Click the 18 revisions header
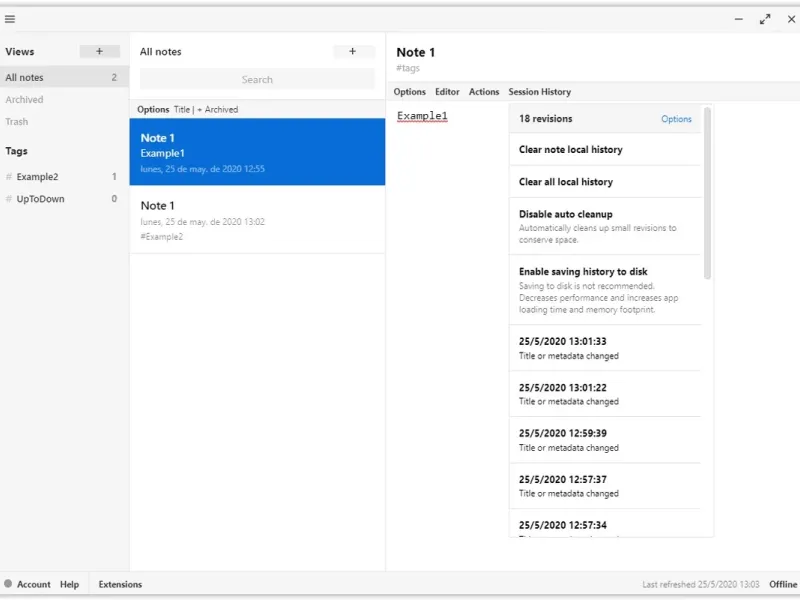 click(x=545, y=119)
